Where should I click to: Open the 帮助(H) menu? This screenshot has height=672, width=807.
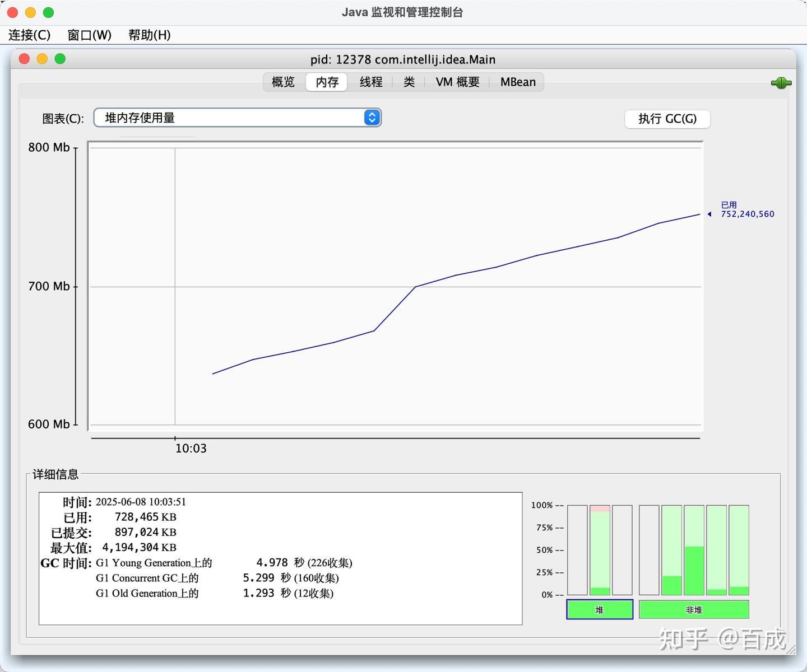(x=148, y=35)
